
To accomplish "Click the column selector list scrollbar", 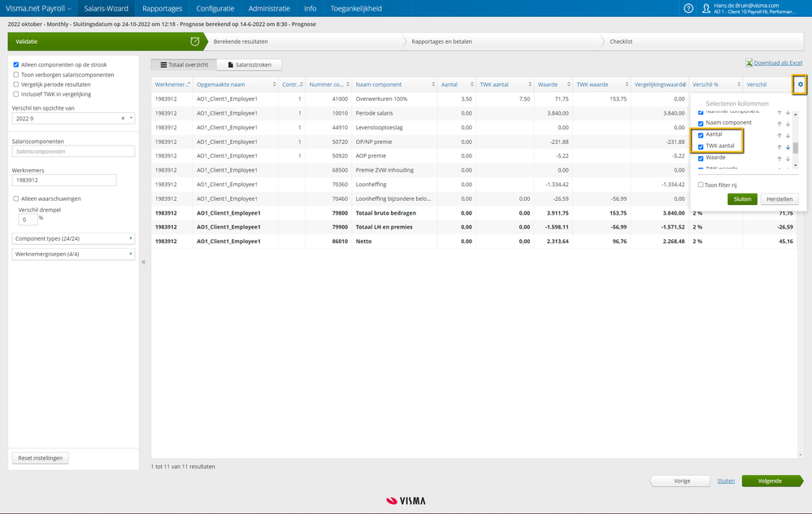I will click(x=796, y=148).
